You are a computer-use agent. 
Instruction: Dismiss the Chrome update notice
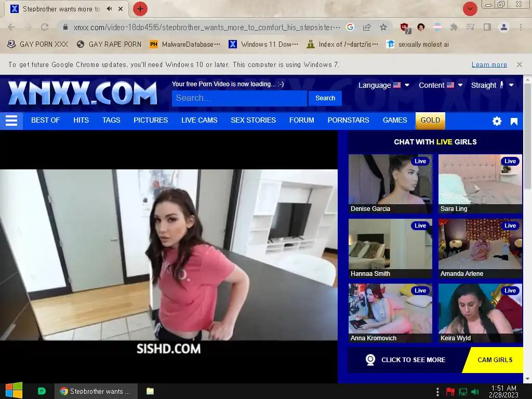coord(519,64)
